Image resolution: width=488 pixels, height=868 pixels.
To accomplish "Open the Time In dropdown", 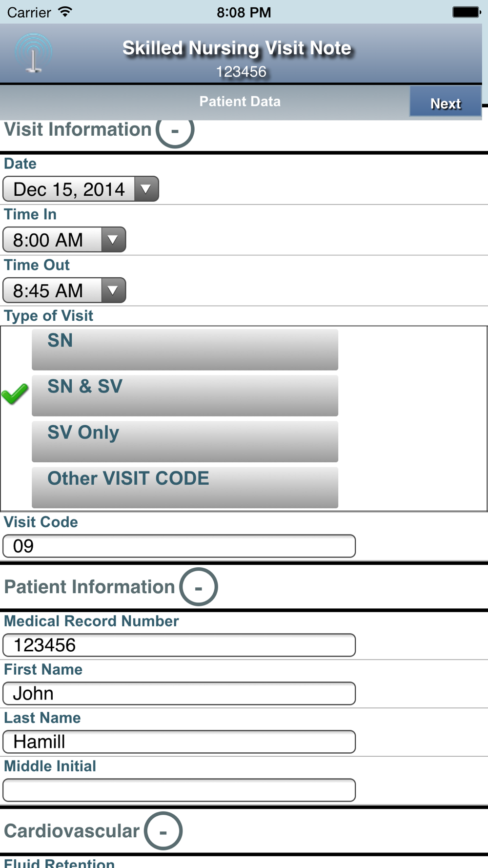I will click(64, 240).
